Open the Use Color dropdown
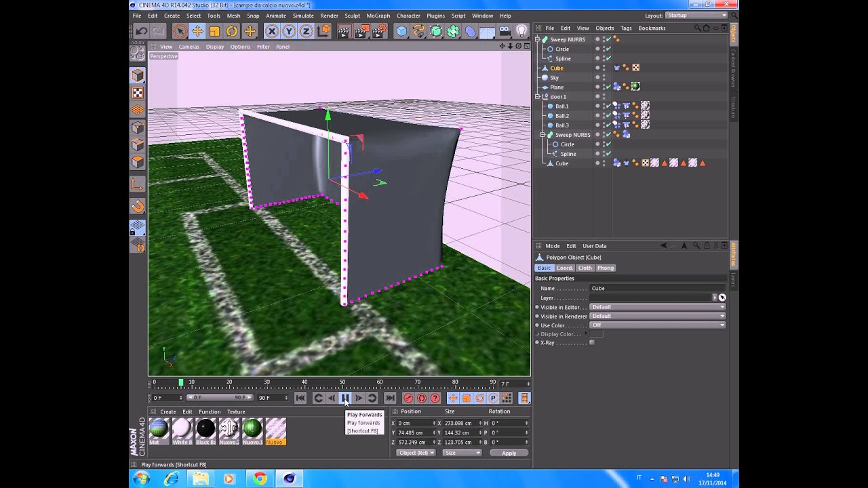The width and height of the screenshot is (868, 488). (657, 325)
